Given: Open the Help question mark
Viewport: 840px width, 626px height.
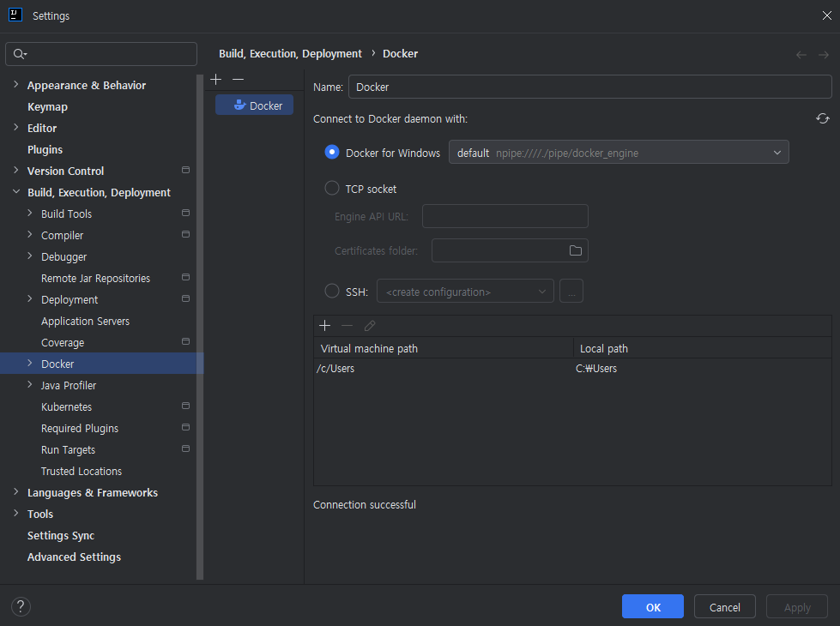Looking at the screenshot, I should click(21, 607).
